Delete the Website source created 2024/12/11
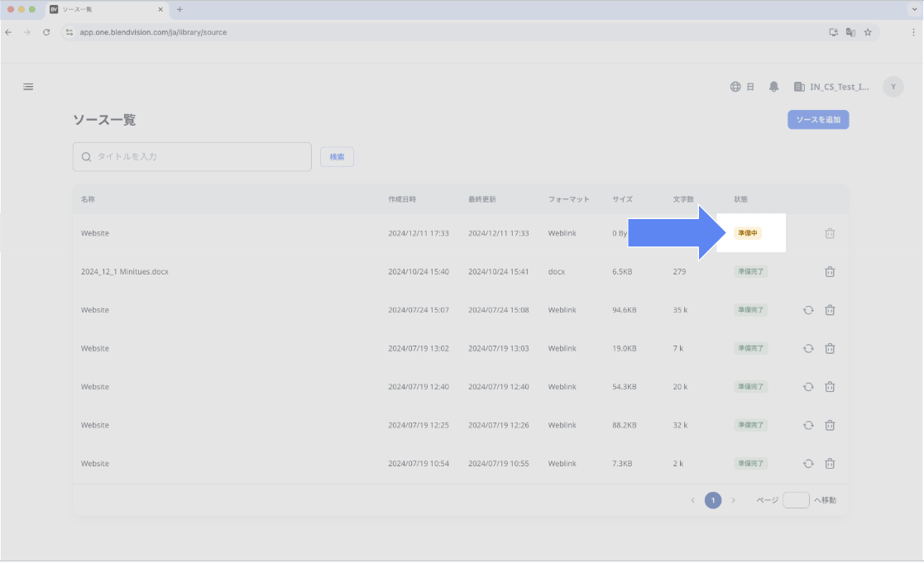924x563 pixels. (830, 233)
